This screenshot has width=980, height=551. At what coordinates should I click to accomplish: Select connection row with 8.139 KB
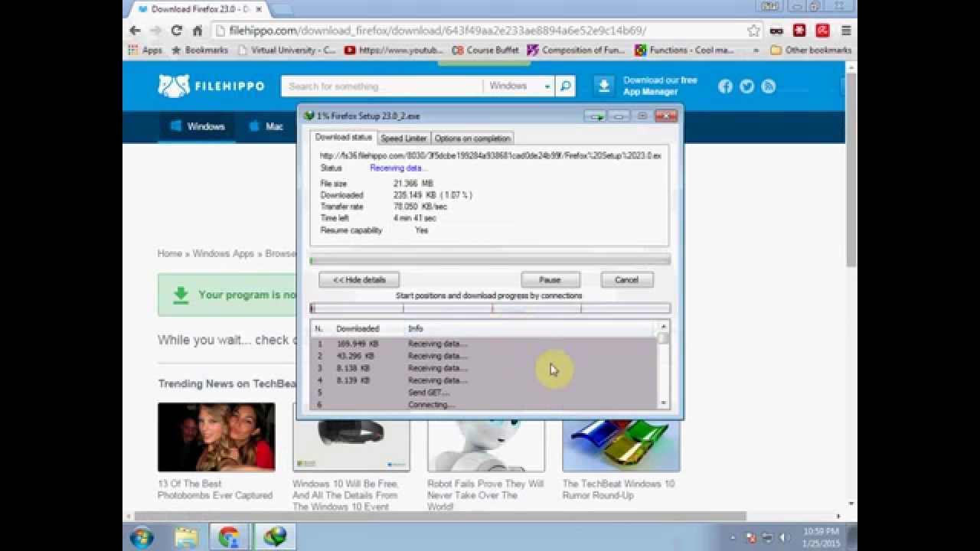pyautogui.click(x=484, y=380)
